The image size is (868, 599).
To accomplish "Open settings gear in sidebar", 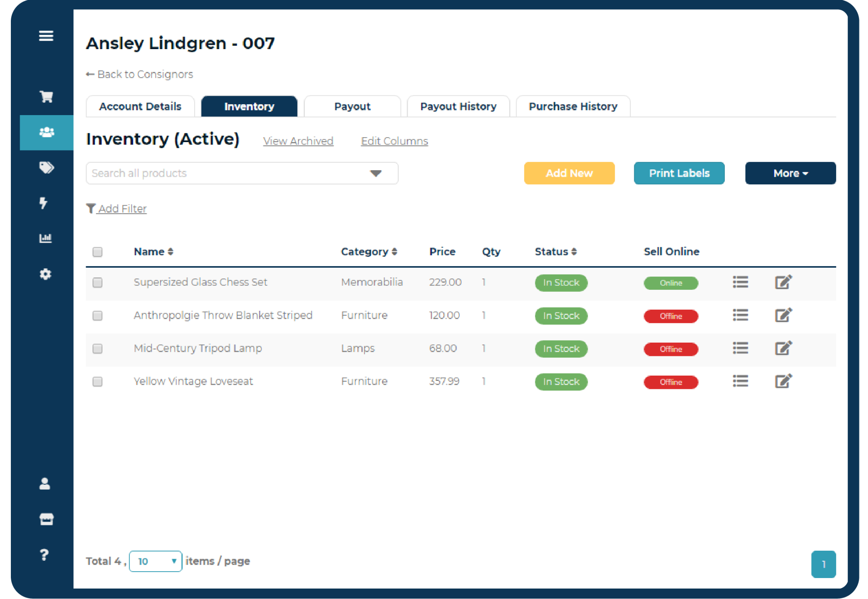I will click(45, 274).
